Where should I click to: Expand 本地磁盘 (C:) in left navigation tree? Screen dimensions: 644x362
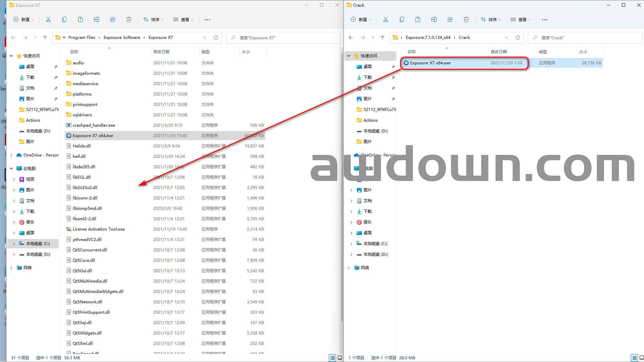(x=14, y=244)
